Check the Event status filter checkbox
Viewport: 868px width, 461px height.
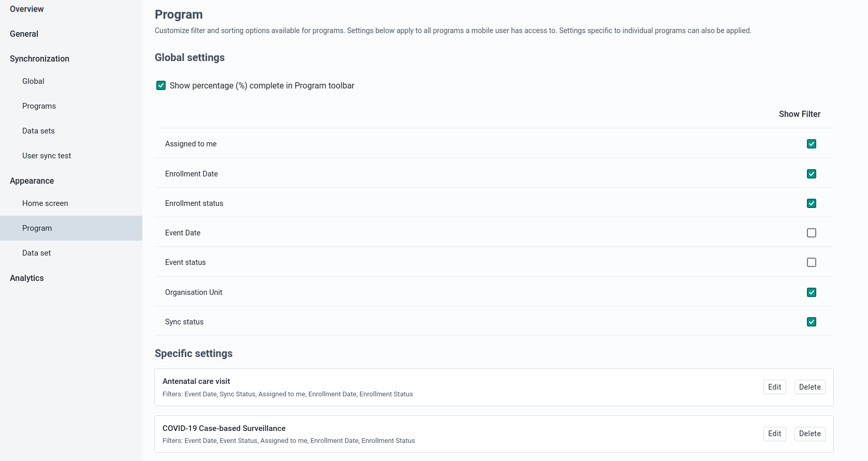811,262
